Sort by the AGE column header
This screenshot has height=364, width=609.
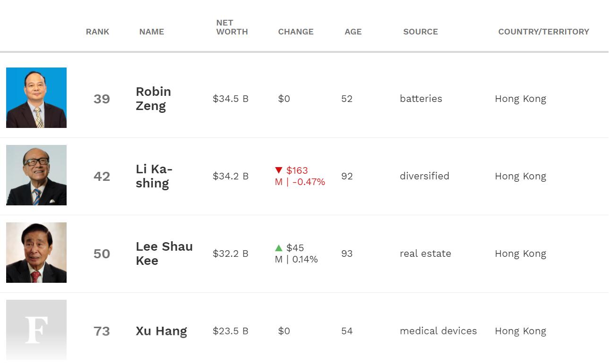[353, 32]
